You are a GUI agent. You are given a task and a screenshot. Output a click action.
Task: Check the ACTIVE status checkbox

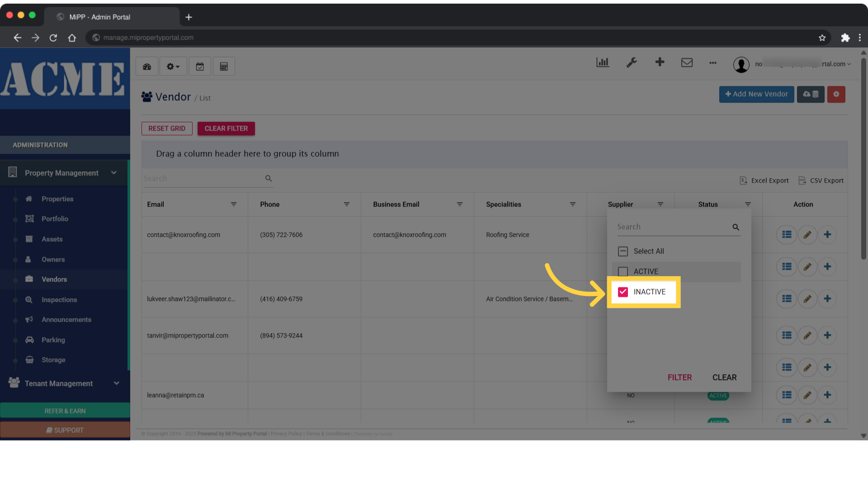coord(623,272)
